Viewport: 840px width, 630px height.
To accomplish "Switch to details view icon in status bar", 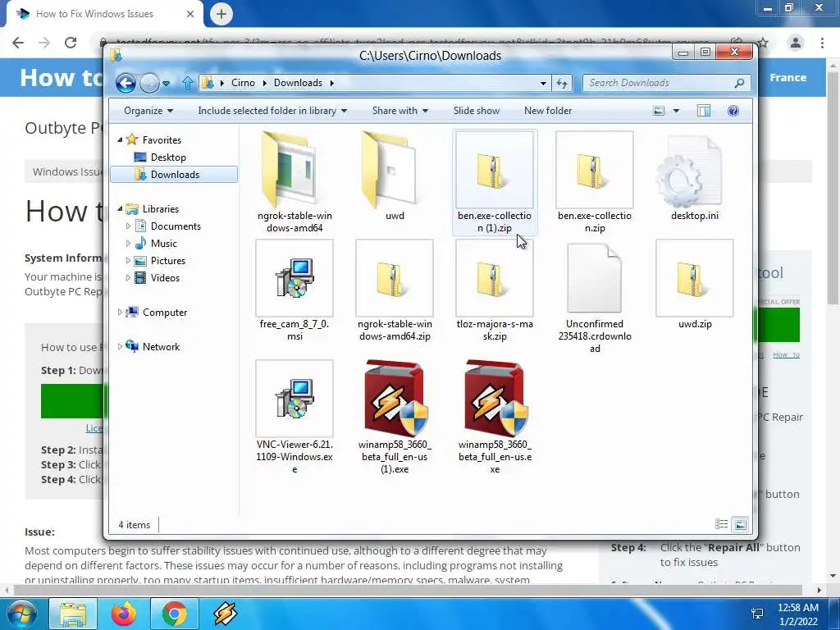I will pyautogui.click(x=722, y=524).
